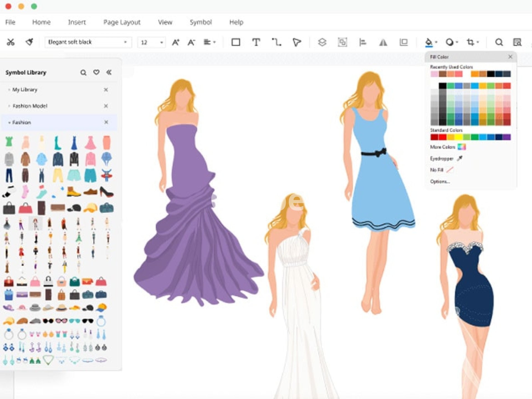Search the Symbol Library
Image resolution: width=532 pixels, height=399 pixels.
coord(83,73)
